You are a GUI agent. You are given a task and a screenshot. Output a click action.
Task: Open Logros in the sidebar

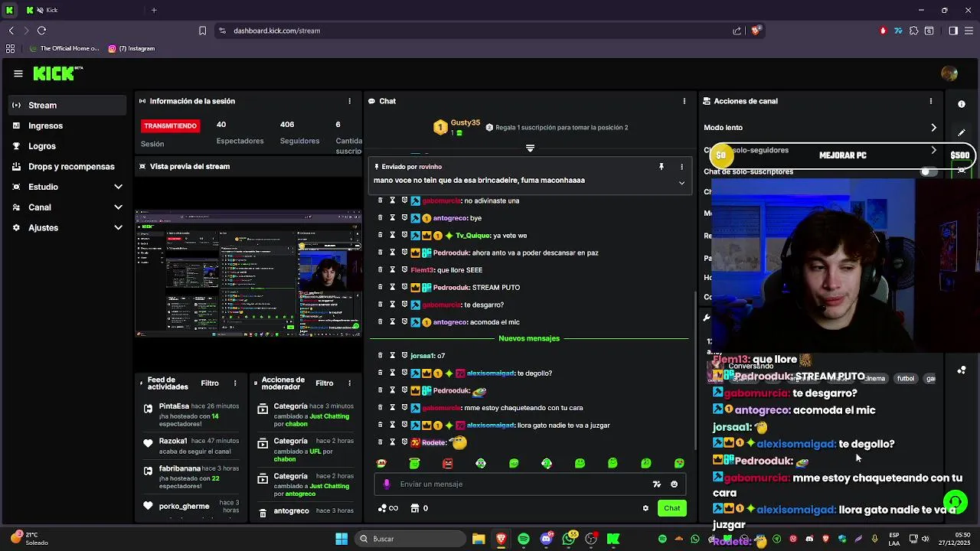click(68, 146)
